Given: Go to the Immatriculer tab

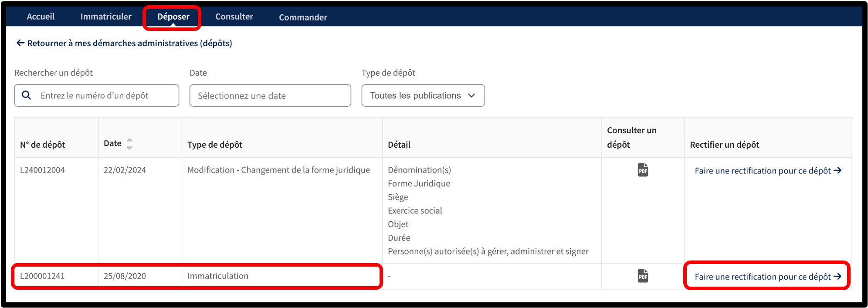Looking at the screenshot, I should [x=106, y=17].
